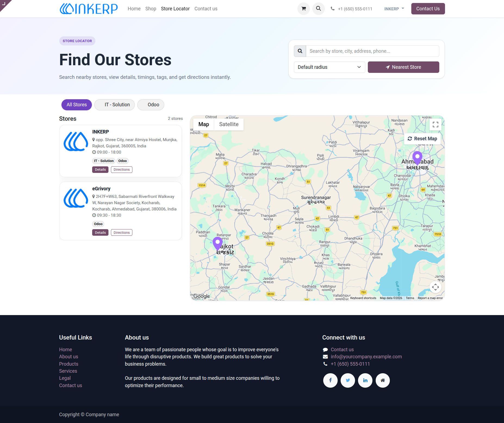Switch map to Map view
The height and width of the screenshot is (423, 504).
[204, 124]
